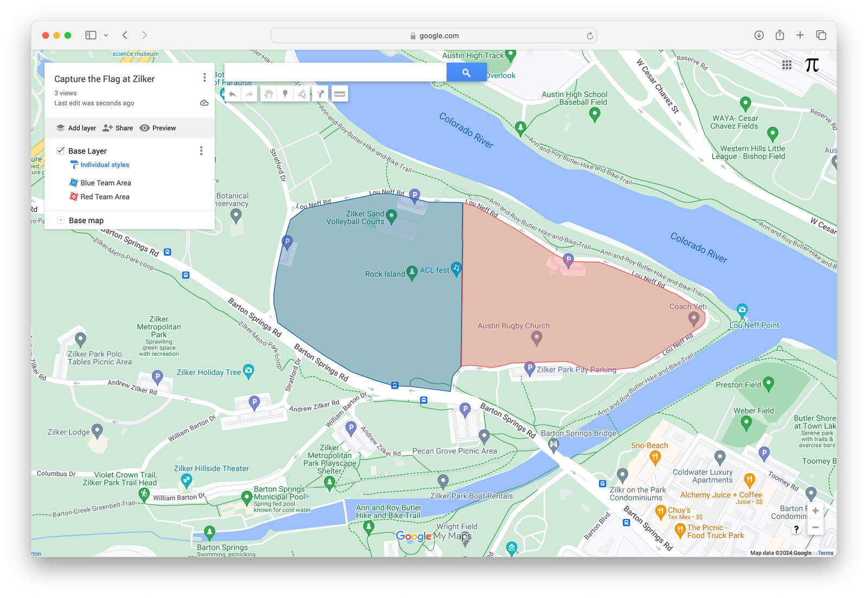
Task: Go forward with Safari forward arrow
Action: (x=144, y=35)
